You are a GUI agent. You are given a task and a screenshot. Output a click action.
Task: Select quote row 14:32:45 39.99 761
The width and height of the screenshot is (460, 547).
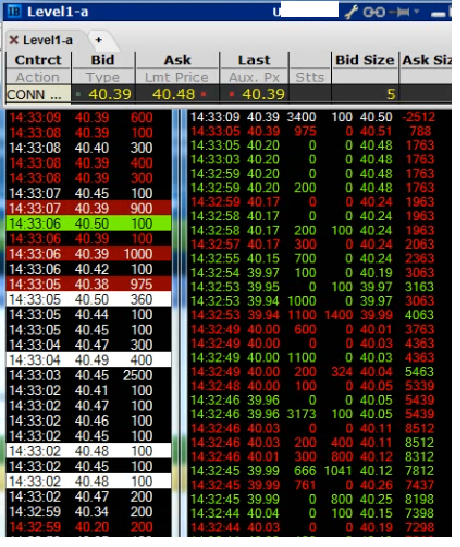[312, 485]
